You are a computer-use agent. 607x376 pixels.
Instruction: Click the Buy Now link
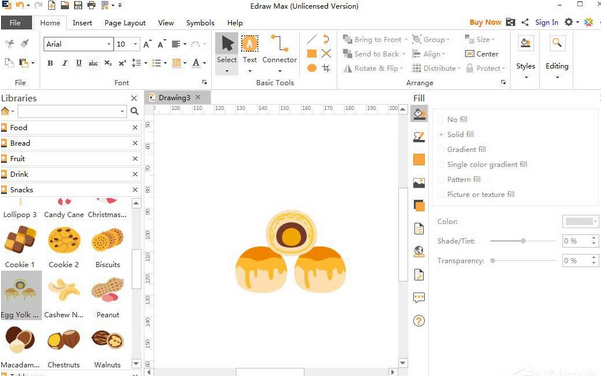click(485, 22)
